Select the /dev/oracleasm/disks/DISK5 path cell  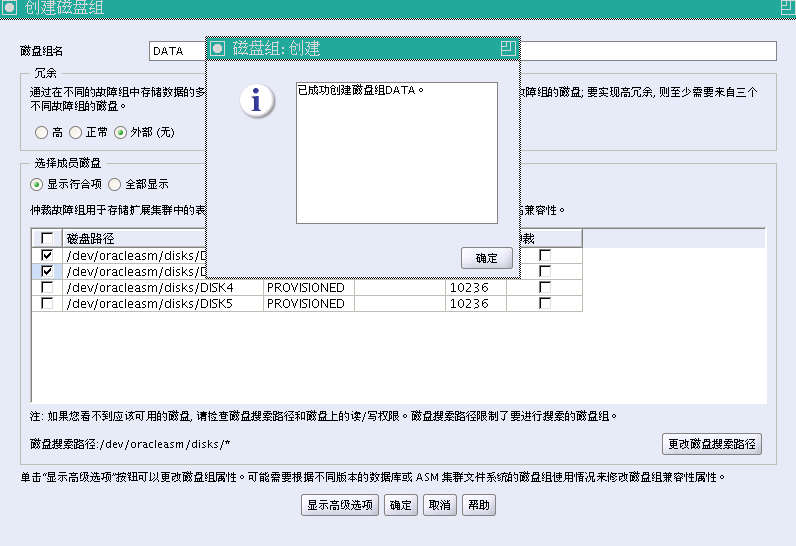click(x=162, y=303)
